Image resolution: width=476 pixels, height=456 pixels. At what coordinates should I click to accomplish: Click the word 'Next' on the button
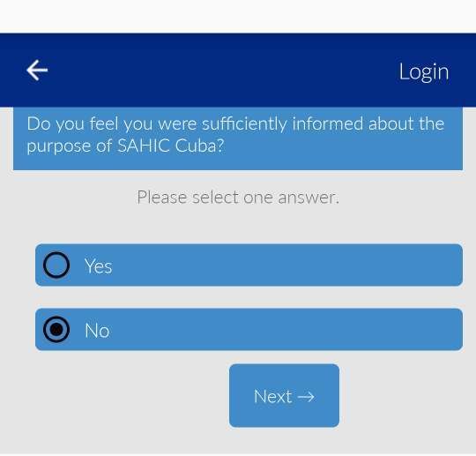pyautogui.click(x=273, y=396)
